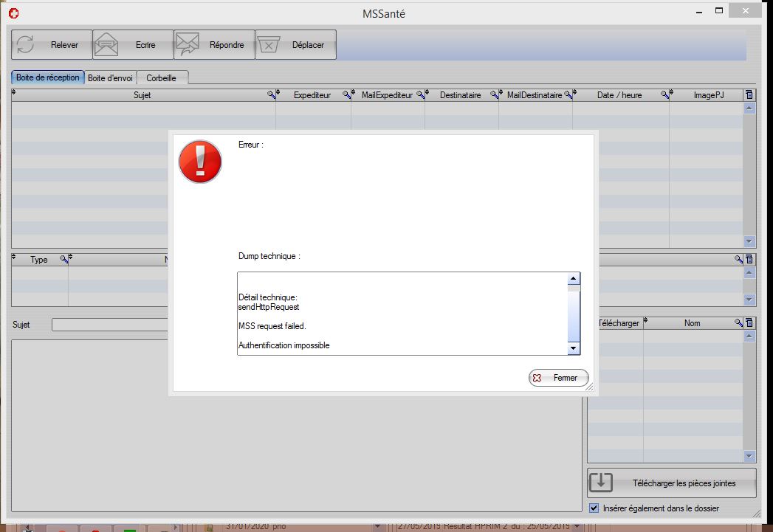Close the error dialog with Fermer
This screenshot has height=532, width=773.
(559, 378)
